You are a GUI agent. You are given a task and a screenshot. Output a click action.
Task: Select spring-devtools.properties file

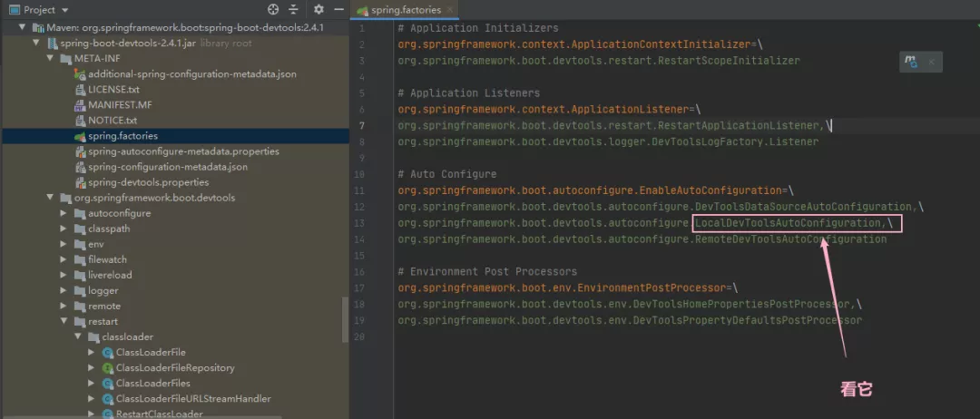(148, 182)
